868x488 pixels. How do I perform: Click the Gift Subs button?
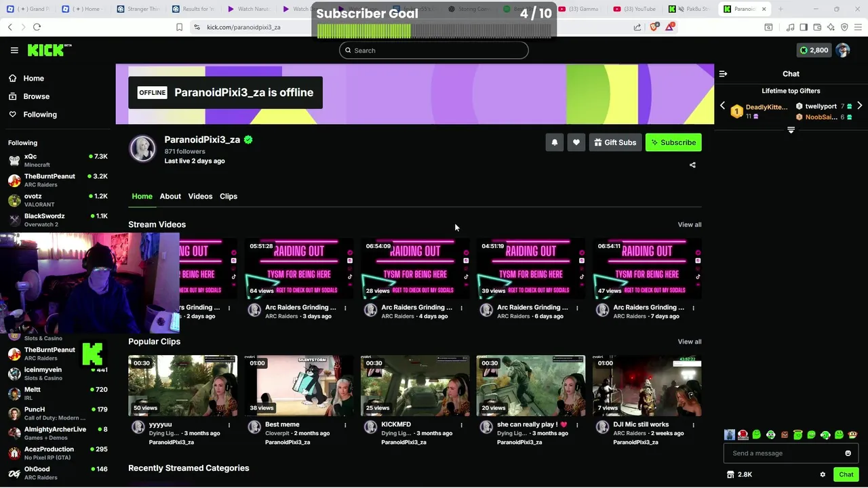[614, 142]
